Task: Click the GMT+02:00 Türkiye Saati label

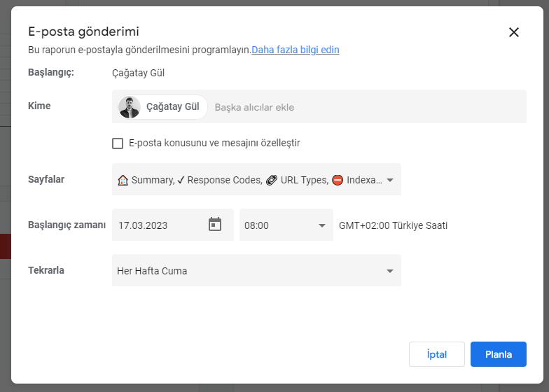Action: (x=393, y=225)
